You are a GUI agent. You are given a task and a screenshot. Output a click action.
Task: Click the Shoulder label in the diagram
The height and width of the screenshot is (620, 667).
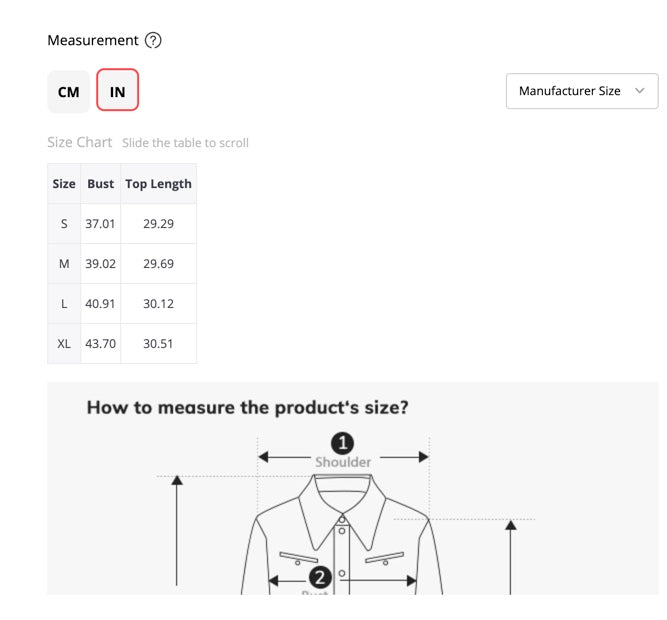point(343,462)
